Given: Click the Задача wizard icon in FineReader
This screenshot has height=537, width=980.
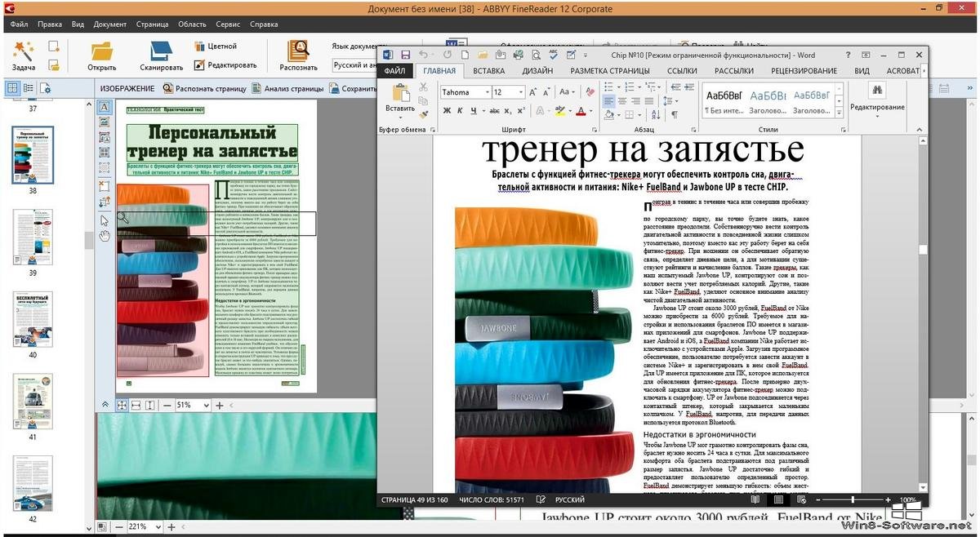Looking at the screenshot, I should tap(24, 55).
